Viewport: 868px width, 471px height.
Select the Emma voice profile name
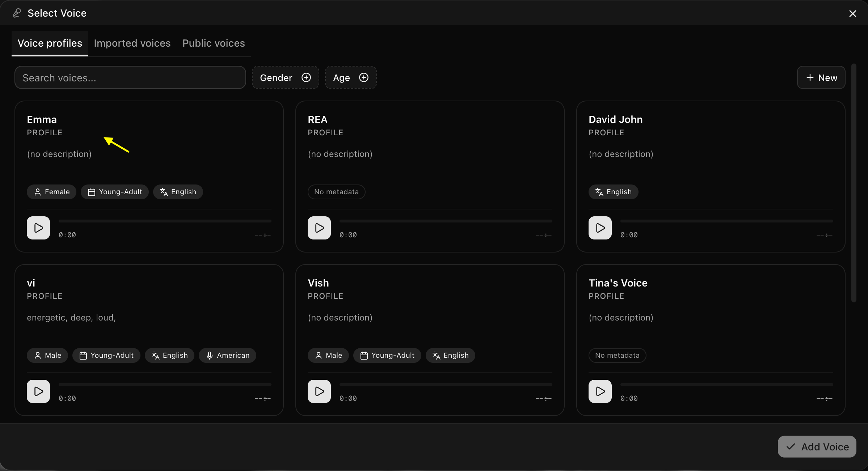(42, 119)
